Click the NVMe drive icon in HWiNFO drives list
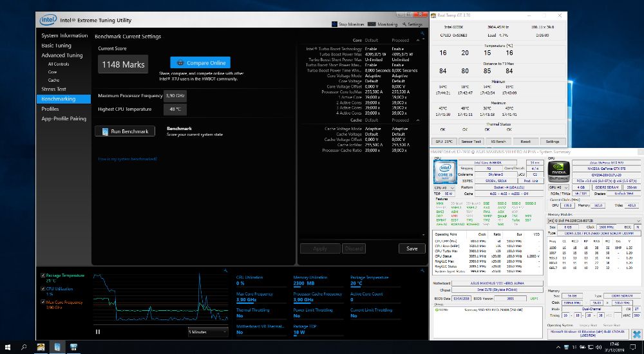Screen dimensions: 644x354 pyautogui.click(x=437, y=310)
